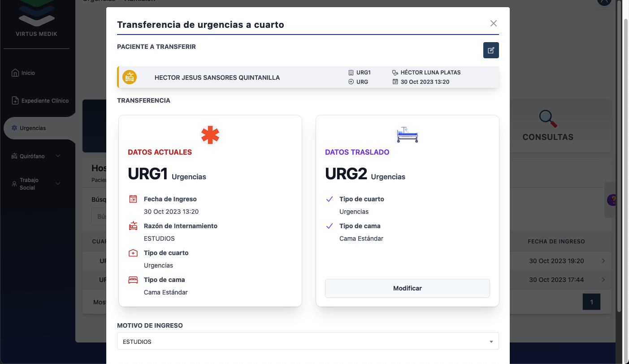The width and height of the screenshot is (629, 364).
Task: Go to Inicio in the sidebar
Action: pyautogui.click(x=28, y=73)
